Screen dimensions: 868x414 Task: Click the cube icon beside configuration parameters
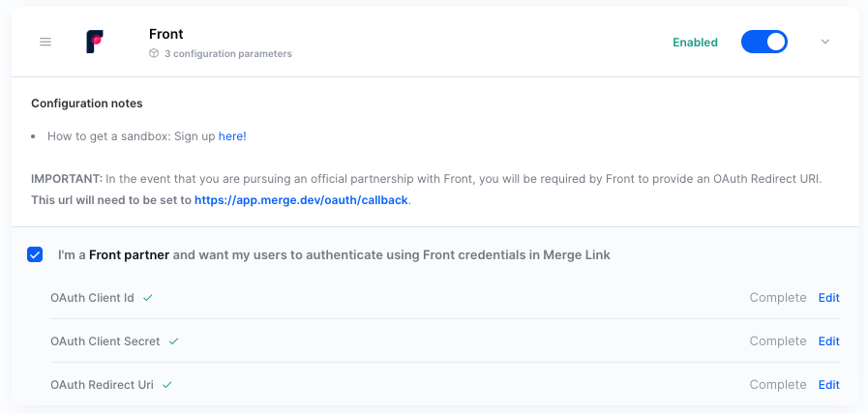pos(154,54)
